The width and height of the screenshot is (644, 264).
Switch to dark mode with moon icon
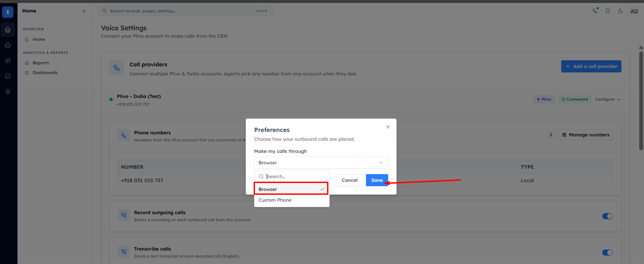tap(620, 11)
